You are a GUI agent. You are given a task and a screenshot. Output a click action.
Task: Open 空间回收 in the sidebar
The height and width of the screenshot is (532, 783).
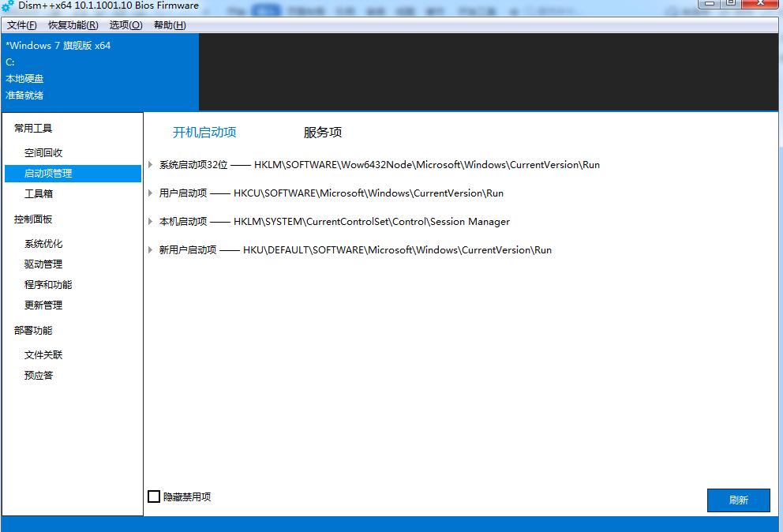(43, 153)
